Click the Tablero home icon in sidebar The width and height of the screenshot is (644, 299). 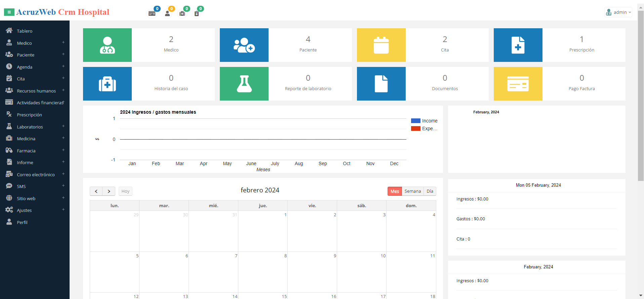9,31
